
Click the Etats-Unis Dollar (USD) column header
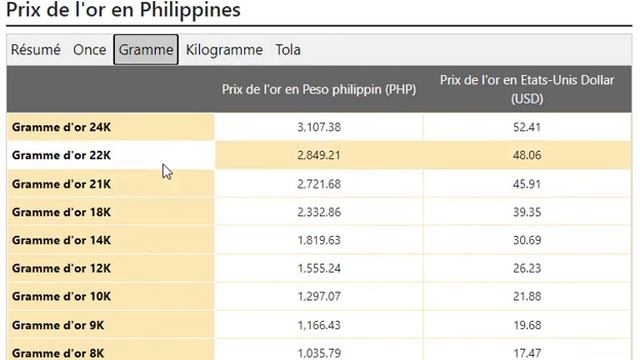[527, 89]
